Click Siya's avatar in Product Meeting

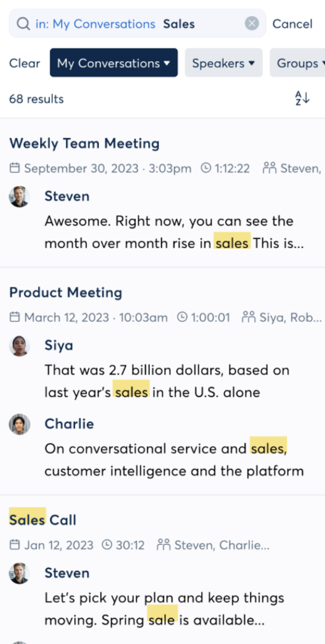[19, 346]
